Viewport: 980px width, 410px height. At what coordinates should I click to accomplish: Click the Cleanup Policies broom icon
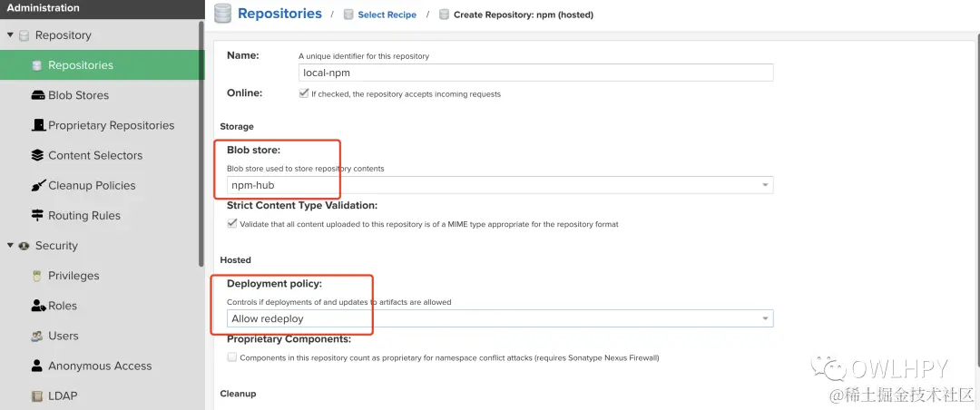(37, 185)
